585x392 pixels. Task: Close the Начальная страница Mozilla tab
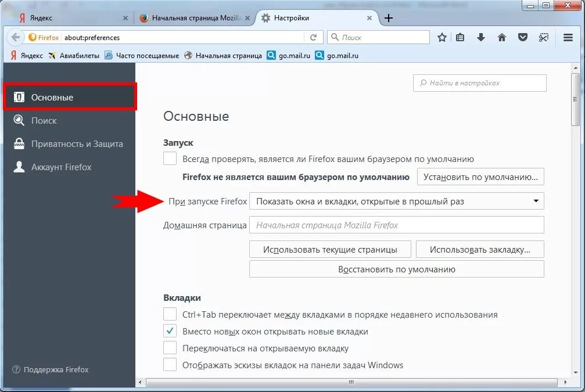tap(247, 18)
